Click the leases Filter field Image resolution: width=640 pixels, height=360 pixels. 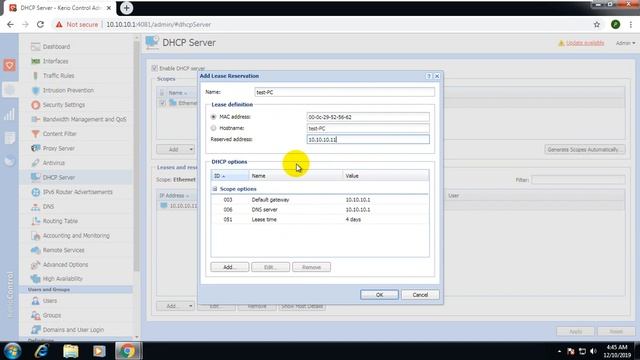point(578,180)
